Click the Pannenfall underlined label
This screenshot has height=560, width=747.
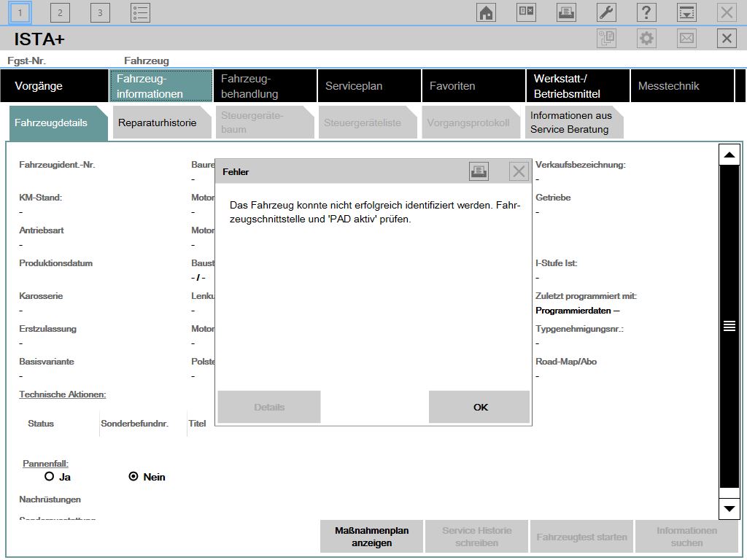(x=46, y=463)
